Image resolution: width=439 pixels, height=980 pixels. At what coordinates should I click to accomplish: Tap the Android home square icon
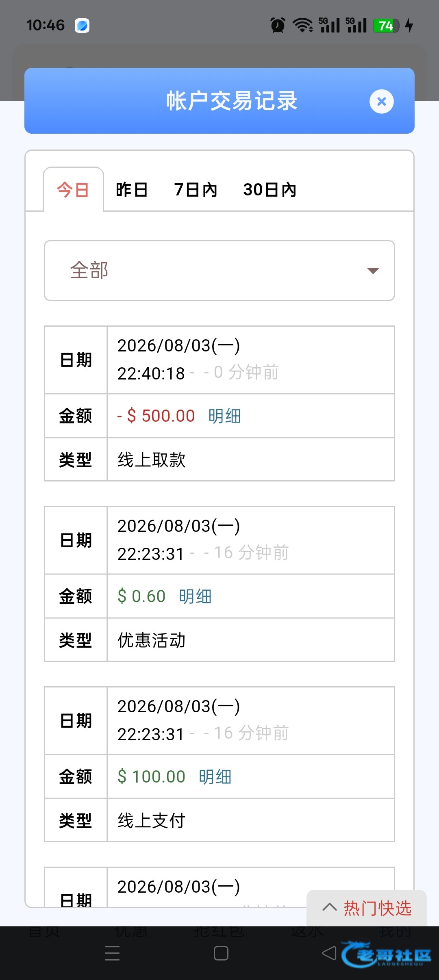pyautogui.click(x=221, y=953)
